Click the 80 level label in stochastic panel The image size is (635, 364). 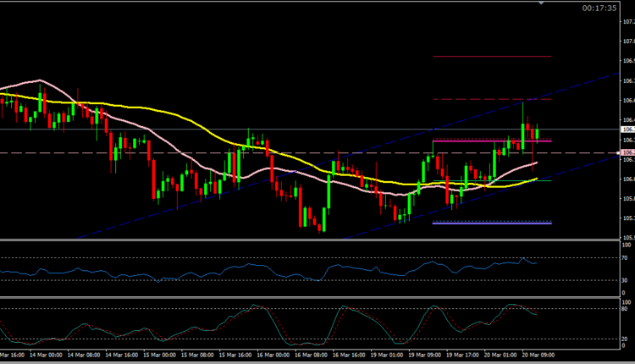(626, 309)
